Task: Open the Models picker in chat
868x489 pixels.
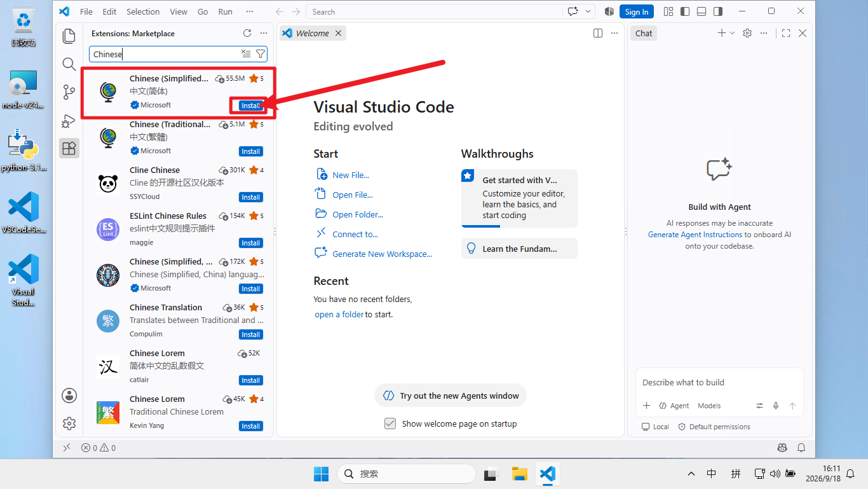Action: pos(709,406)
